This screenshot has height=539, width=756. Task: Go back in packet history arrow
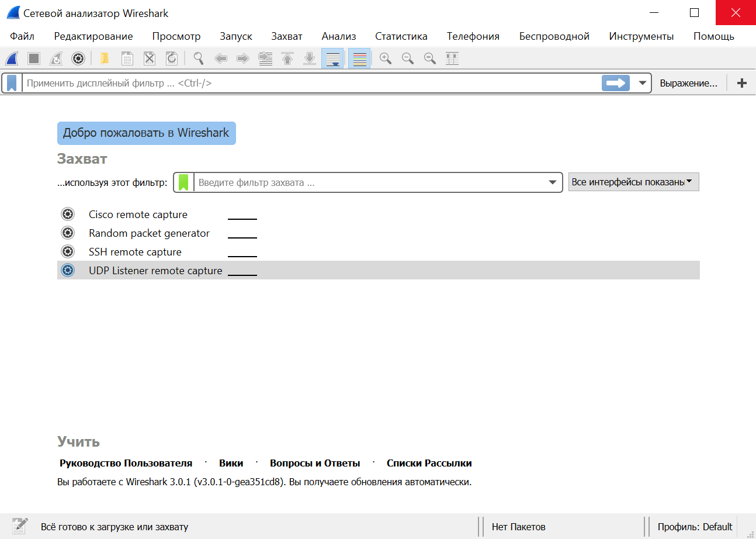pos(221,58)
